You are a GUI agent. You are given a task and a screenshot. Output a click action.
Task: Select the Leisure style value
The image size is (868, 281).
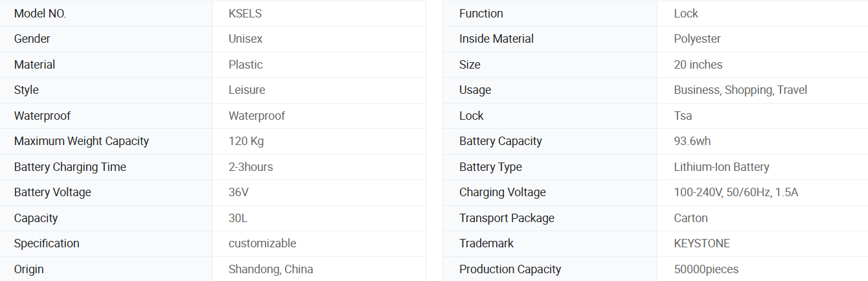pos(247,90)
